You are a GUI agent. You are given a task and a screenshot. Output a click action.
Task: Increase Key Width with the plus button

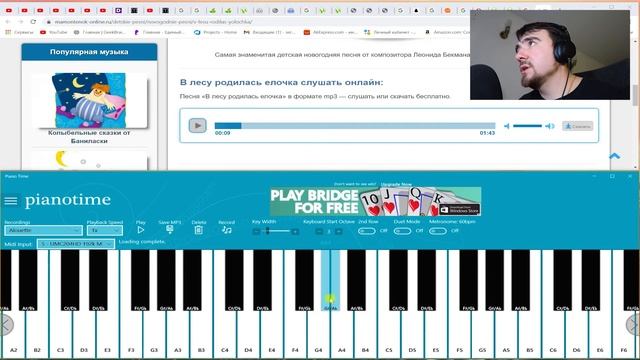point(295,232)
